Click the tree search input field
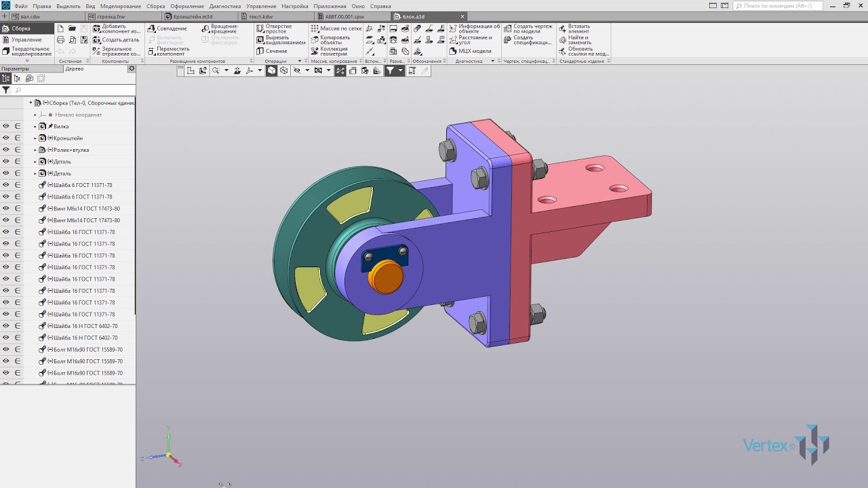Screen dimensions: 868x488 pos(75,90)
